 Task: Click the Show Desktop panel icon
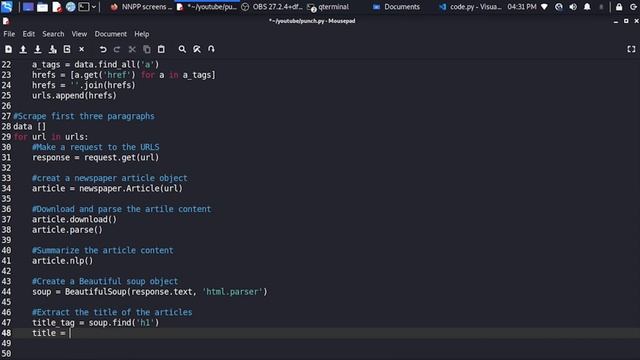pyautogui.click(x=28, y=7)
